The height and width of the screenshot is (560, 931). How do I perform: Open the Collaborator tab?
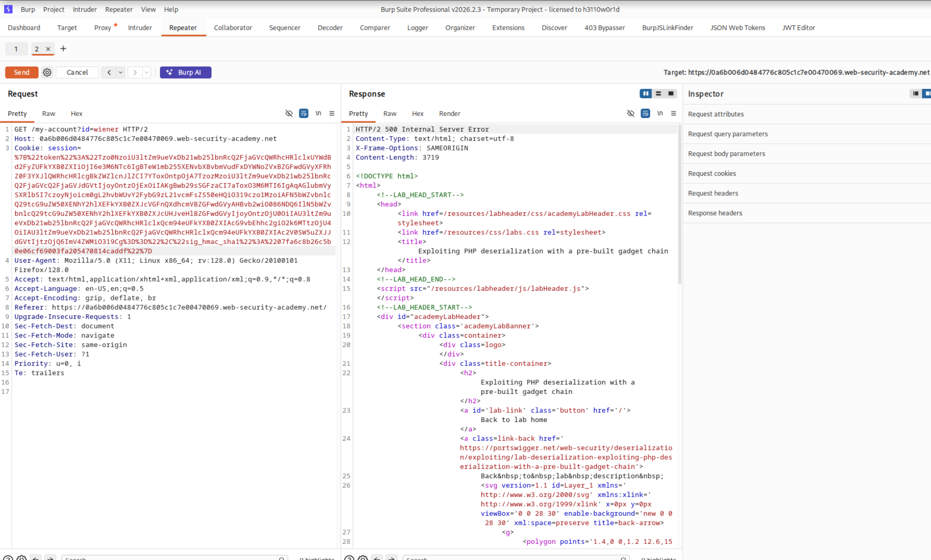pyautogui.click(x=233, y=28)
